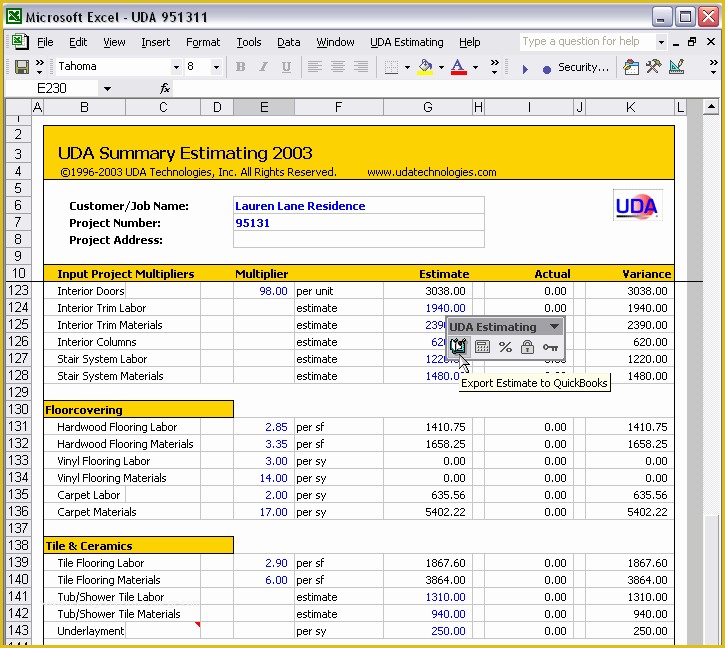Viewport: 725px width, 648px height.
Task: Click Export Estimate to QuickBooks icon
Action: [x=459, y=346]
